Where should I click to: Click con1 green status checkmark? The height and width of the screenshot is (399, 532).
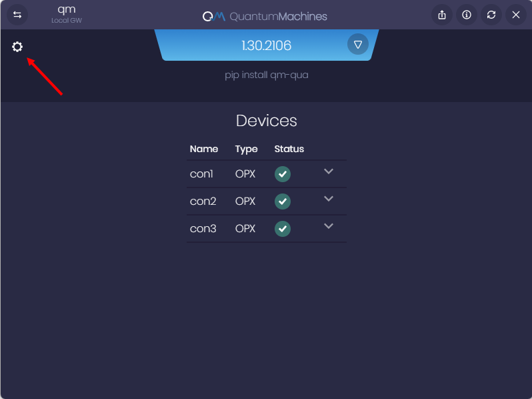coord(283,174)
